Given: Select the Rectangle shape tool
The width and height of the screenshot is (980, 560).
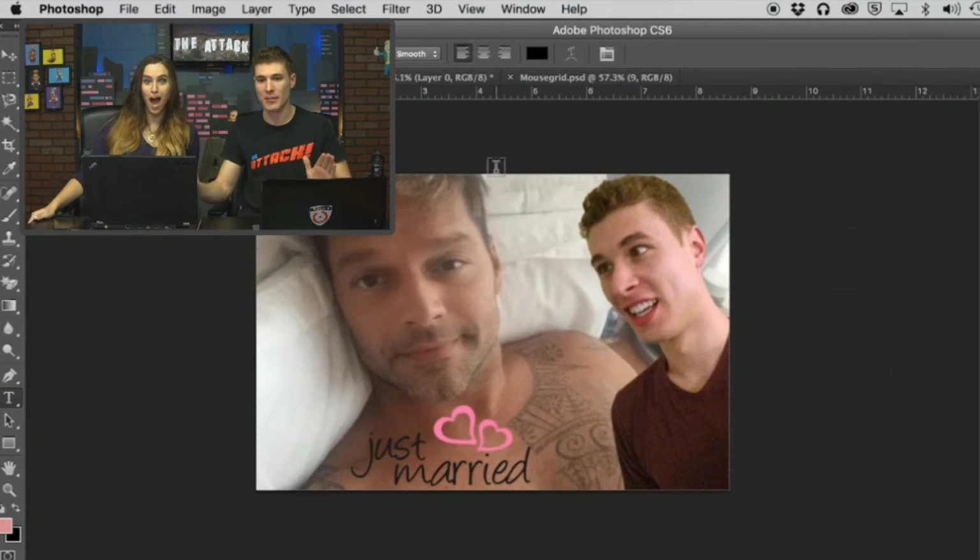Looking at the screenshot, I should (x=9, y=443).
